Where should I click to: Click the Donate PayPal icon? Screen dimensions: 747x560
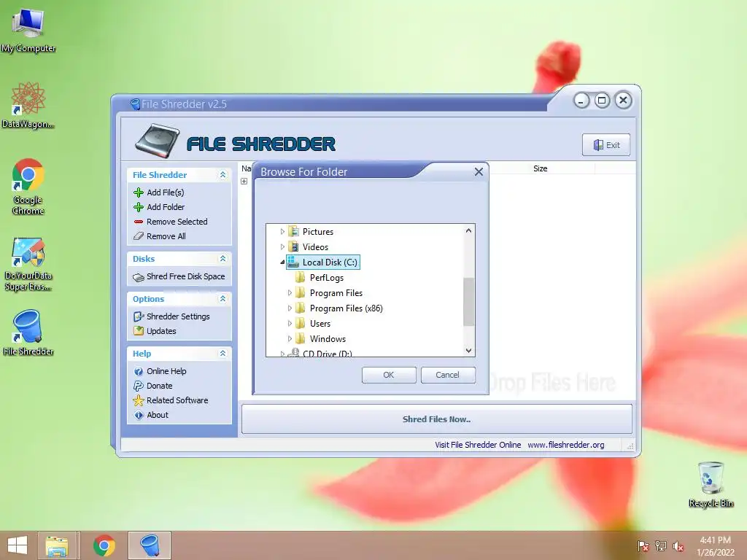coord(138,386)
